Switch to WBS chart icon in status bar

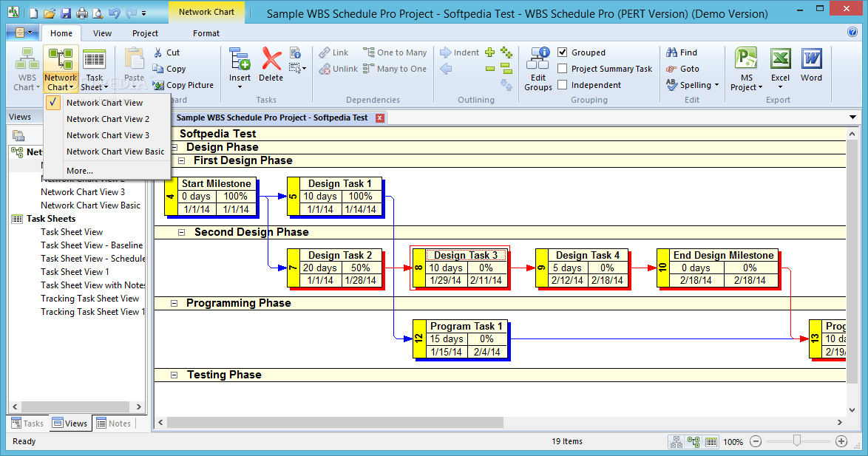pyautogui.click(x=676, y=442)
